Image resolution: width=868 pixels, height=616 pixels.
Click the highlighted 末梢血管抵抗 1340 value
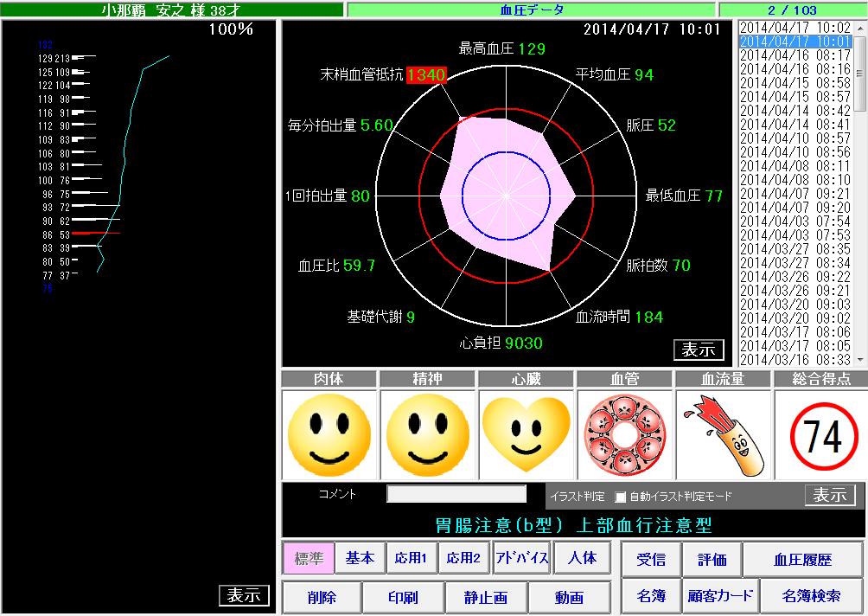coord(426,75)
